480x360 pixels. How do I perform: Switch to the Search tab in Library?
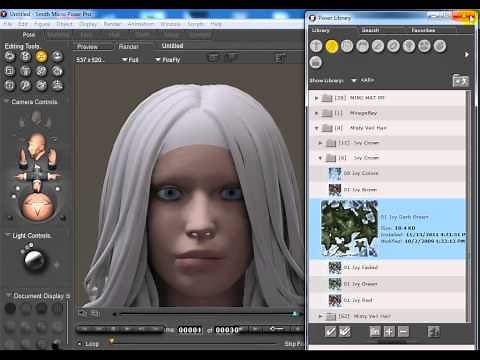(x=370, y=30)
